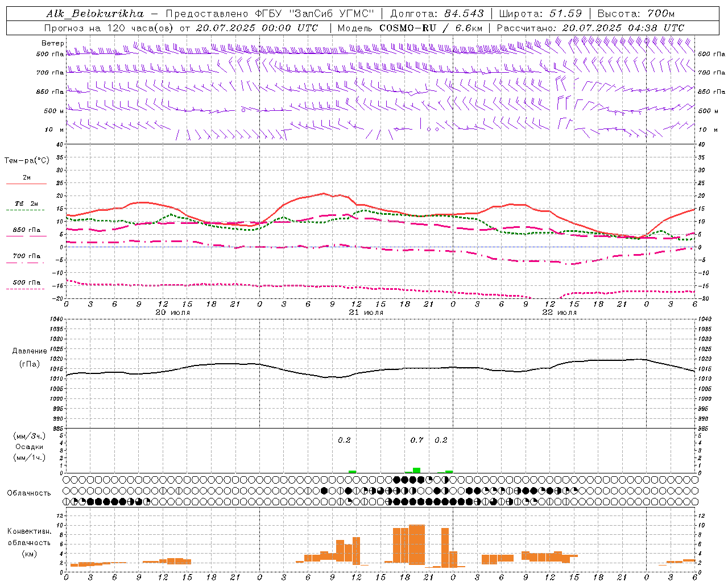Select the longitude text Долгота: 84.543
Image resolution: width=728 pixels, height=582 pixels.
click(x=437, y=14)
